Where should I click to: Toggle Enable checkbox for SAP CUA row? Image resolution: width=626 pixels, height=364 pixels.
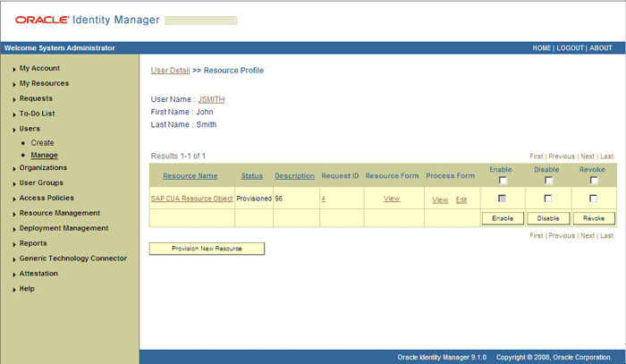coord(503,199)
